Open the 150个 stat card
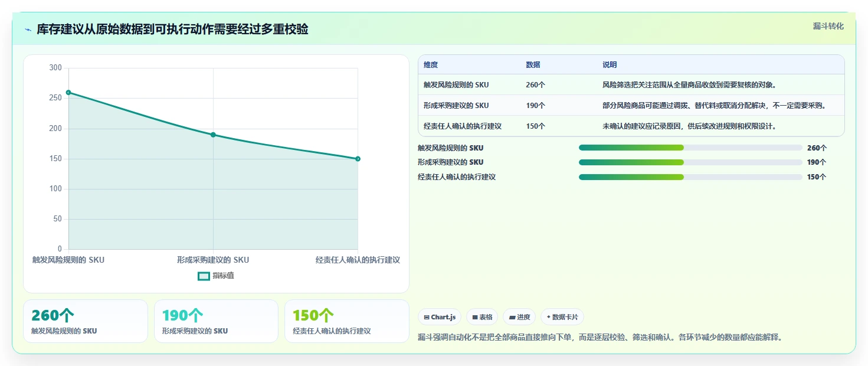Image resolution: width=868 pixels, height=366 pixels. click(346, 321)
